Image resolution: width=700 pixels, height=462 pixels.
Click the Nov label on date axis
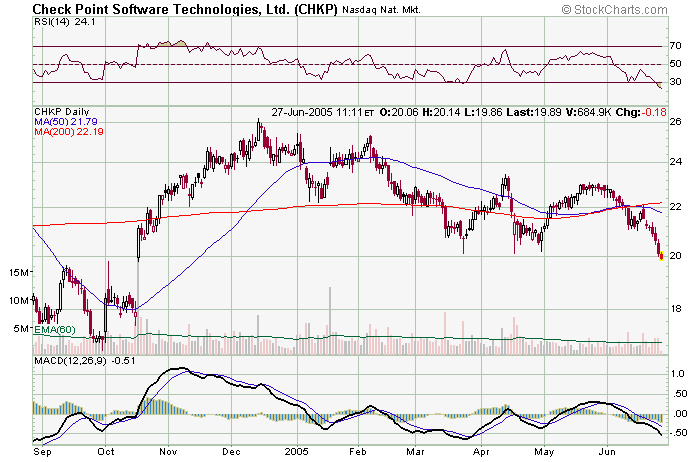[168, 452]
